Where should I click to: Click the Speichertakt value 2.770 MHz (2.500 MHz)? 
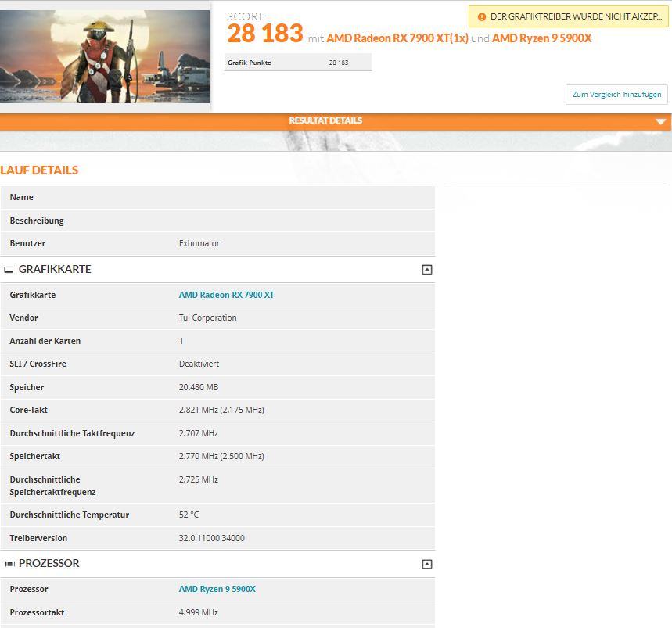(x=221, y=456)
